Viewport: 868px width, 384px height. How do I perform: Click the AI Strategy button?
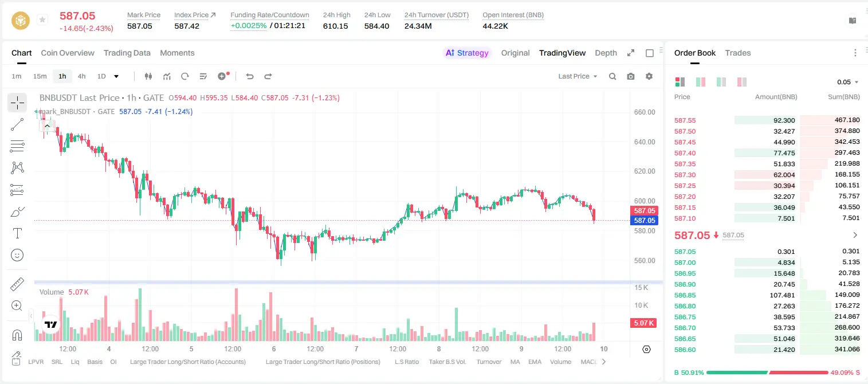pyautogui.click(x=467, y=53)
